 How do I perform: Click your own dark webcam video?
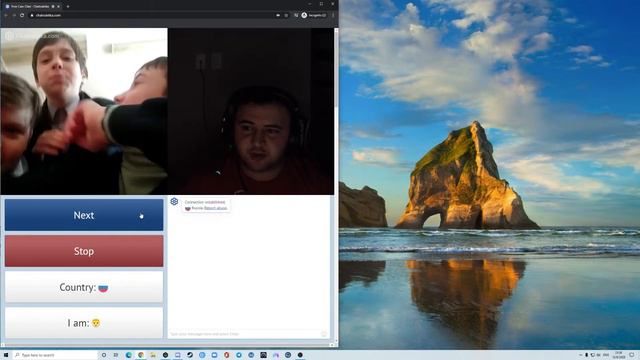[251, 111]
